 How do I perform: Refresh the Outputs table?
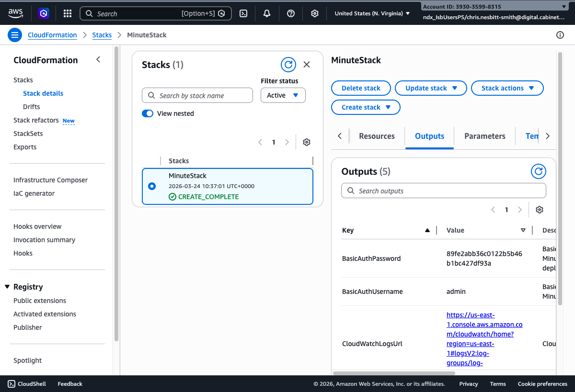(538, 171)
